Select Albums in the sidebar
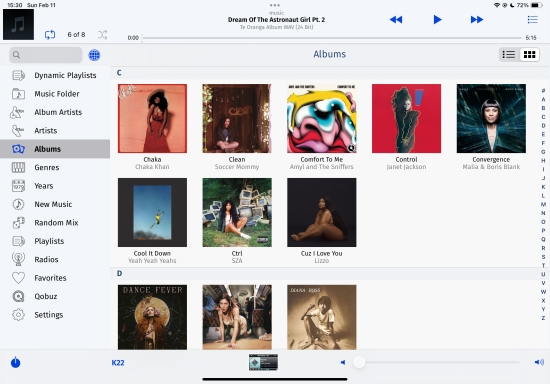This screenshot has height=384, width=550. click(55, 149)
